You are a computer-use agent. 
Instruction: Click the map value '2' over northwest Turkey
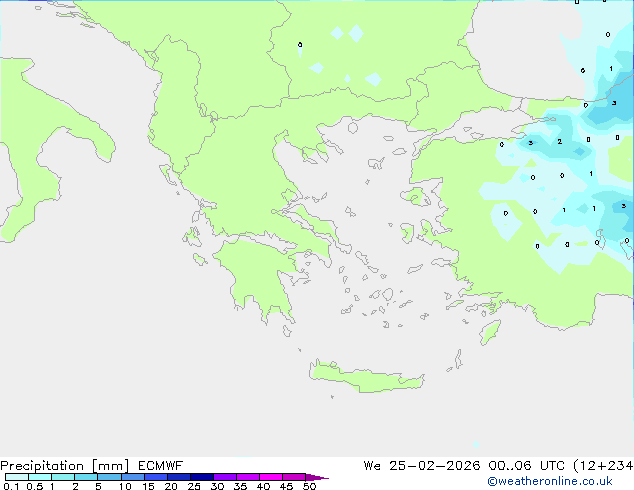(x=560, y=142)
